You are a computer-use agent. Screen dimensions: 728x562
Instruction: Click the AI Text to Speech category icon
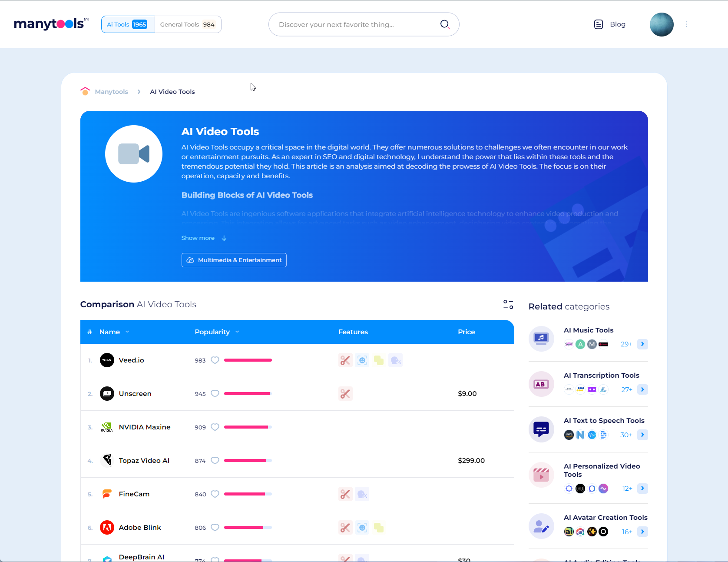pyautogui.click(x=541, y=429)
